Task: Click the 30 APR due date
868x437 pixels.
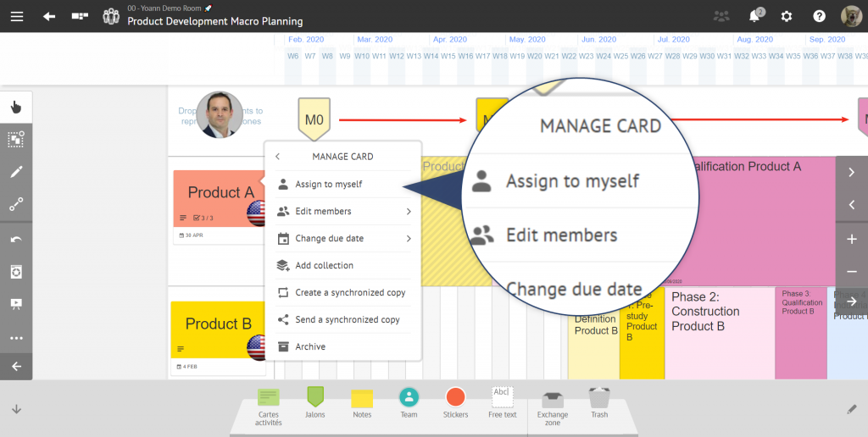Action: pyautogui.click(x=189, y=235)
